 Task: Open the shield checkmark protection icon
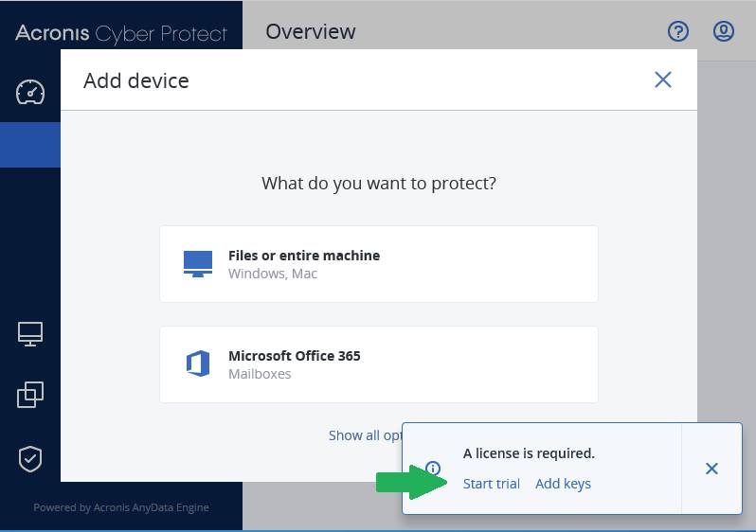coord(30,459)
